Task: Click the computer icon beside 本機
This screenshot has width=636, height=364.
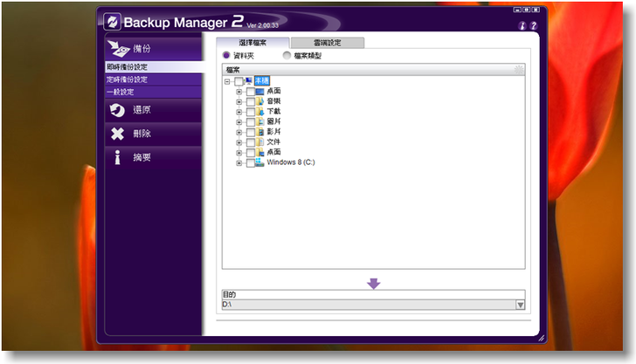Action: 249,81
